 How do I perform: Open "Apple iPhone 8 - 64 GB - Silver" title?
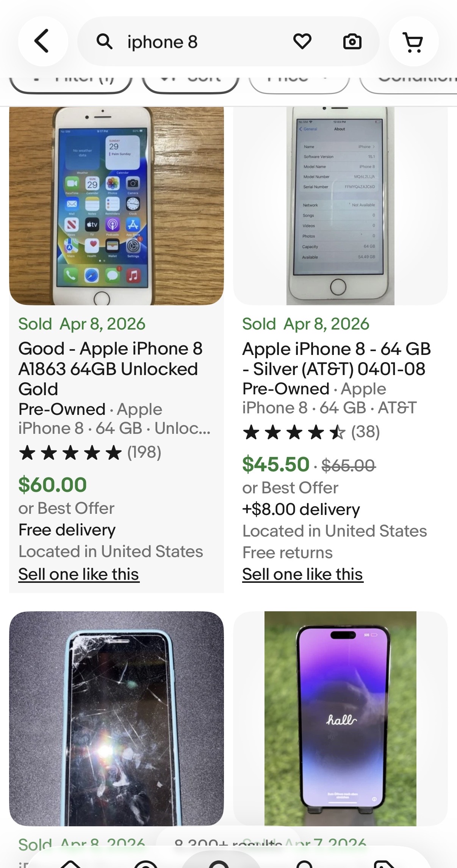(336, 359)
